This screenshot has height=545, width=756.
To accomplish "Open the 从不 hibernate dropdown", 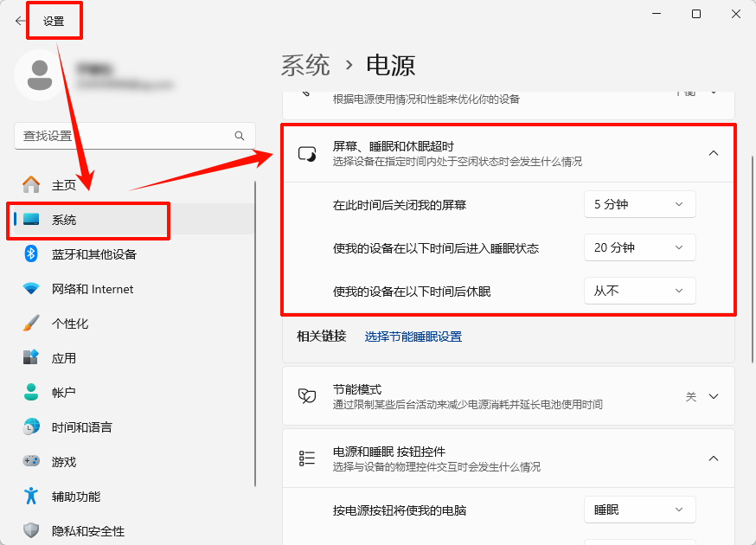I will (639, 291).
